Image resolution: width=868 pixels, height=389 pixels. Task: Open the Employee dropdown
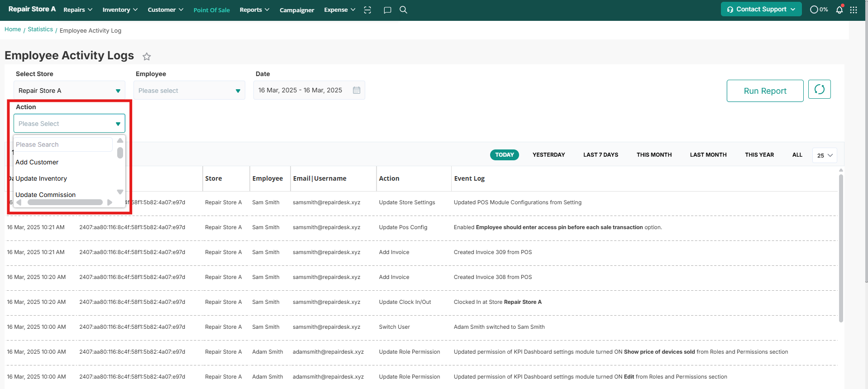click(x=189, y=91)
